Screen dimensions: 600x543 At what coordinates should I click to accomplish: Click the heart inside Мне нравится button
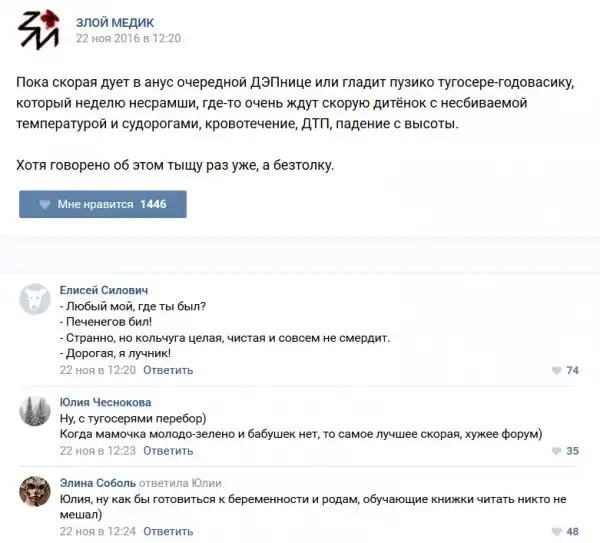pyautogui.click(x=44, y=204)
